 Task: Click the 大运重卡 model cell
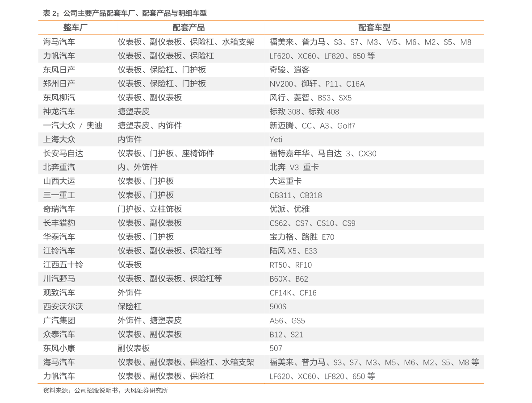pos(285,181)
